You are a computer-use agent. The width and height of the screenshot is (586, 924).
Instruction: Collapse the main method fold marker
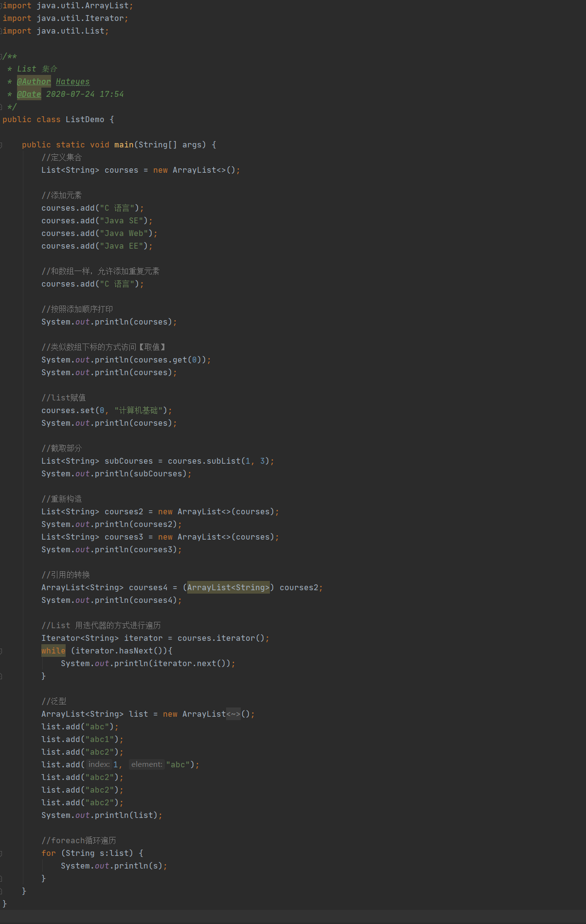(x=1, y=145)
